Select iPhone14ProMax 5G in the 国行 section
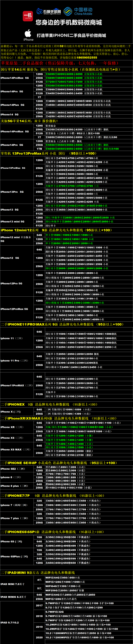This screenshot has width=133, height=644. tap(15, 78)
